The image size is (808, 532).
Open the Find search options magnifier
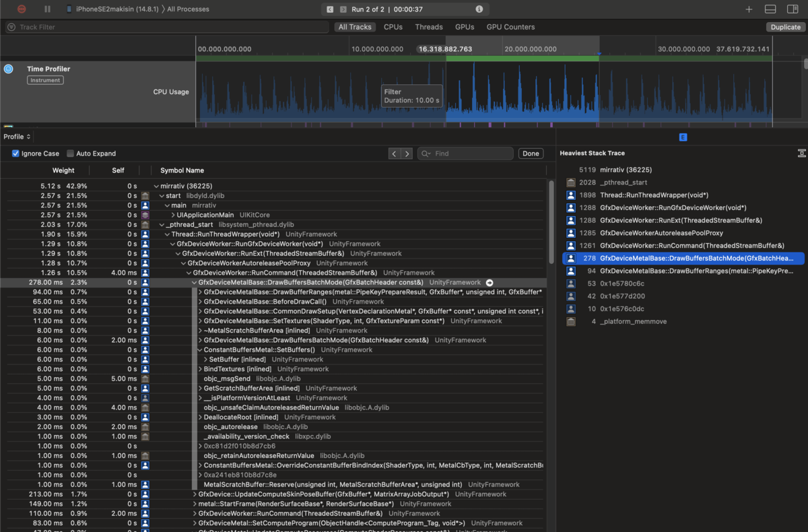tap(426, 154)
